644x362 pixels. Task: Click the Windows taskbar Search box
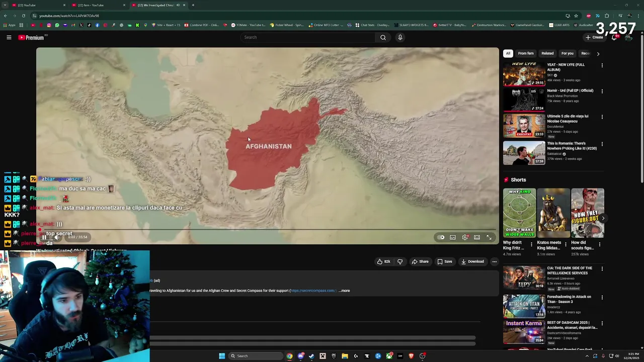255,356
